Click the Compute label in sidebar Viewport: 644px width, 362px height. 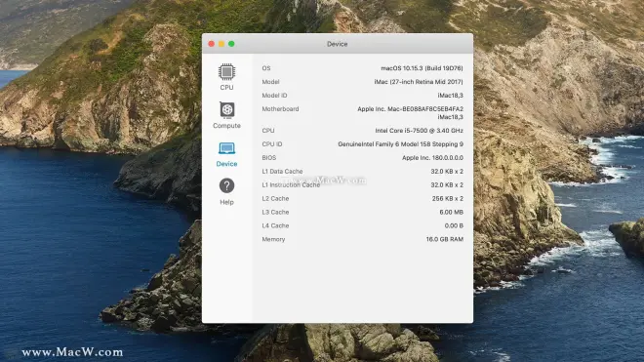pyautogui.click(x=226, y=126)
